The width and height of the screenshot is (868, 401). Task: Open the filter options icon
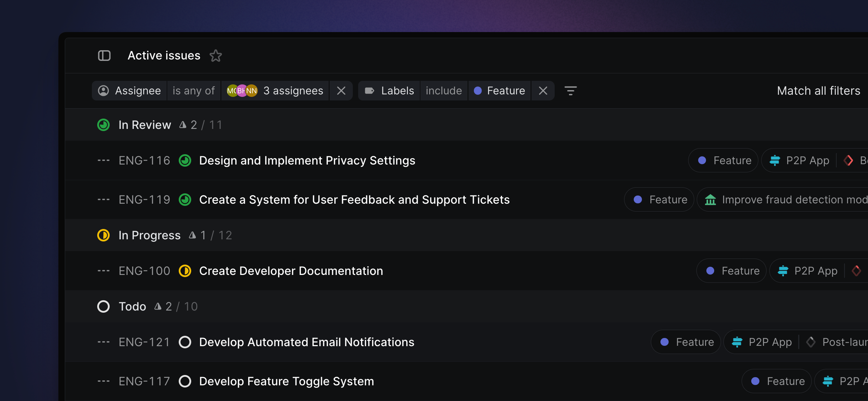(570, 91)
